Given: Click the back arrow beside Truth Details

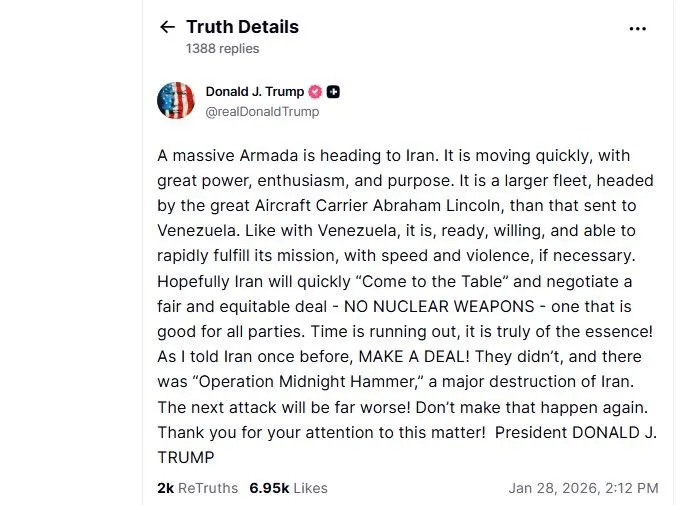Looking at the screenshot, I should [x=167, y=27].
